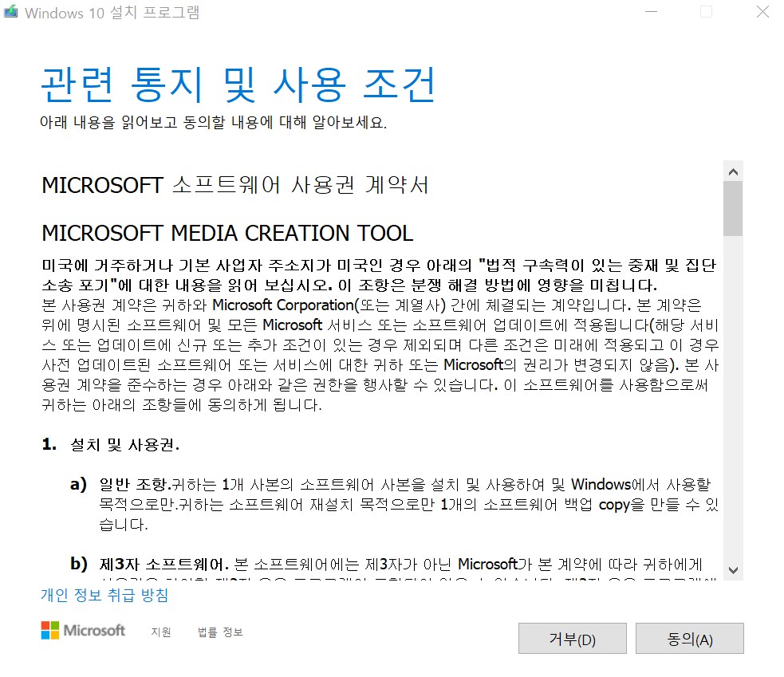
Task: Click the bold paragraph starting 미국에 거주하거나
Action: [x=379, y=275]
